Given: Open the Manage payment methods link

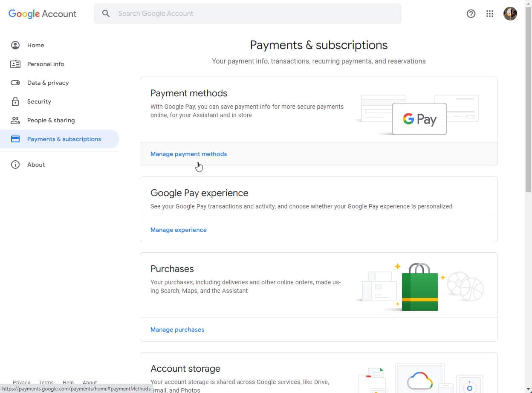Looking at the screenshot, I should pos(188,154).
